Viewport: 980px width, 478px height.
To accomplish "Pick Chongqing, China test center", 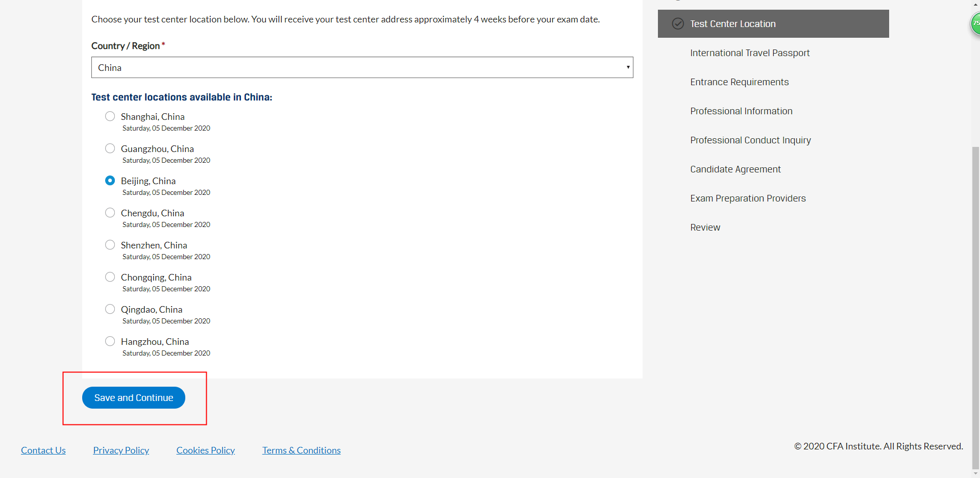I will click(110, 277).
